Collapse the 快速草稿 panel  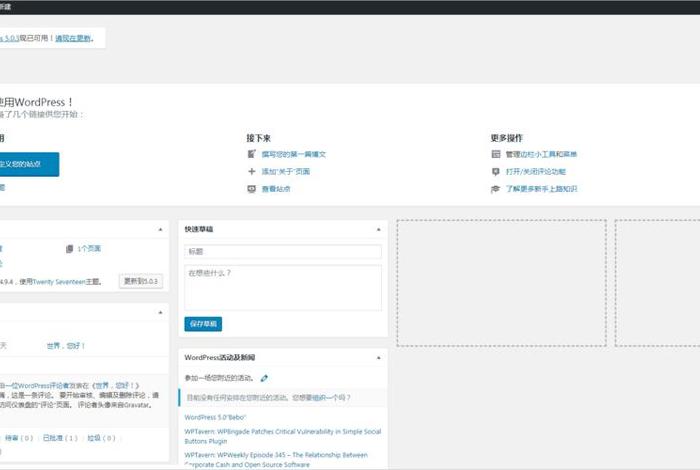(379, 229)
